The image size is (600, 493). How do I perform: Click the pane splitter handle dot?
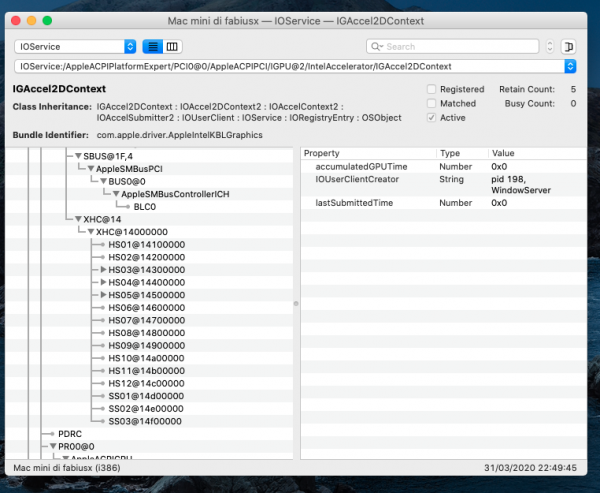tap(296, 304)
